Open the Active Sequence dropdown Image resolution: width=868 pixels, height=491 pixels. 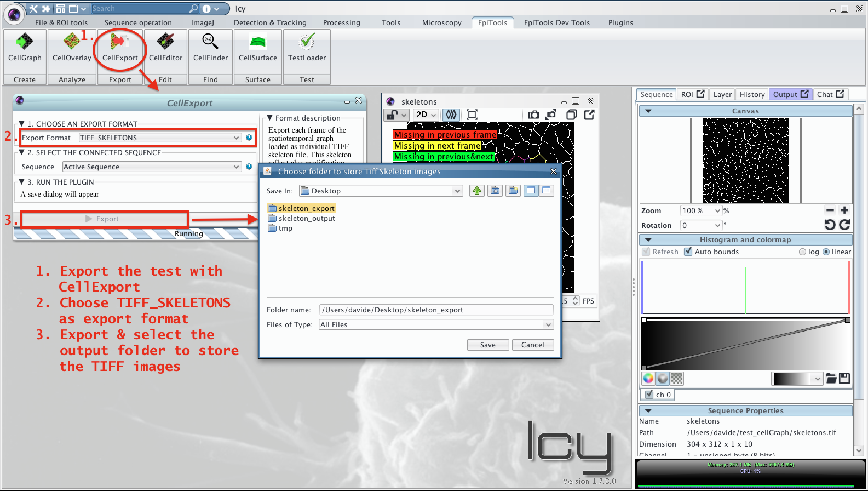(152, 167)
